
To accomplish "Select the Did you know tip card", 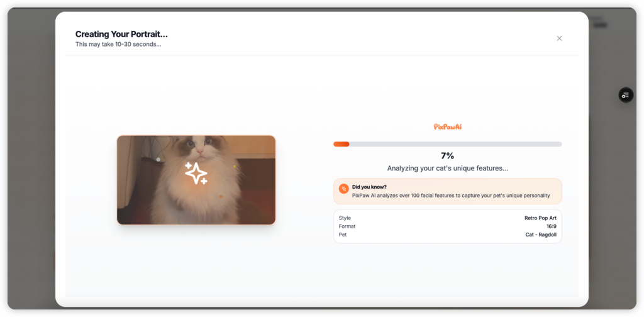I will [x=447, y=191].
